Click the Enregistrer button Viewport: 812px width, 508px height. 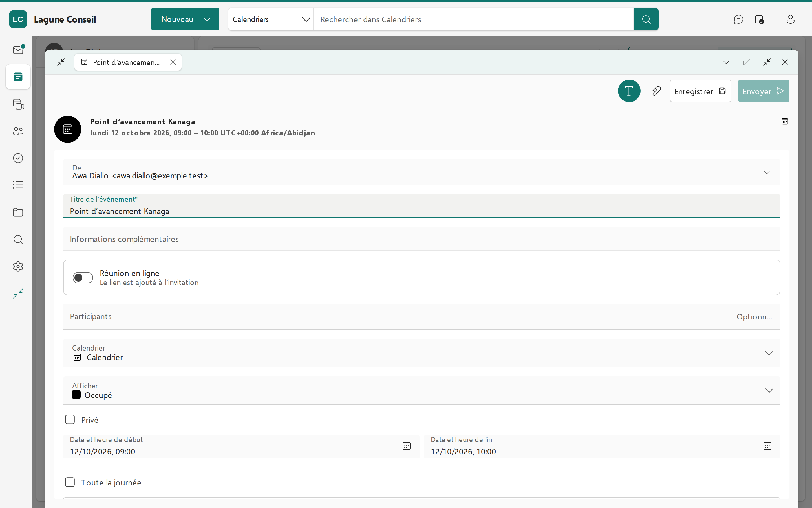[x=700, y=91]
